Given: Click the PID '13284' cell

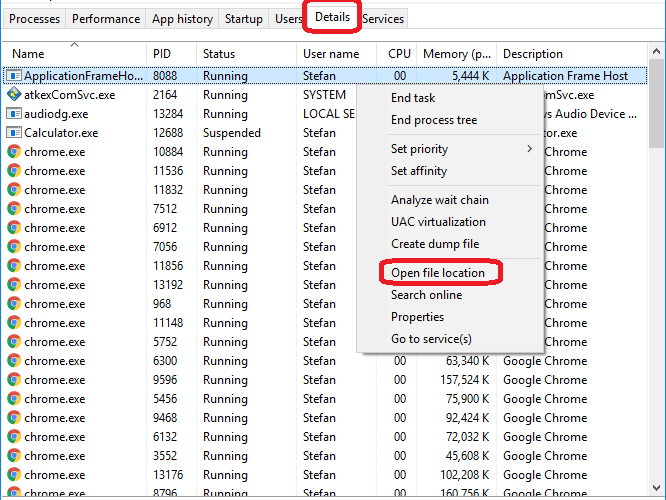Looking at the screenshot, I should [168, 114].
